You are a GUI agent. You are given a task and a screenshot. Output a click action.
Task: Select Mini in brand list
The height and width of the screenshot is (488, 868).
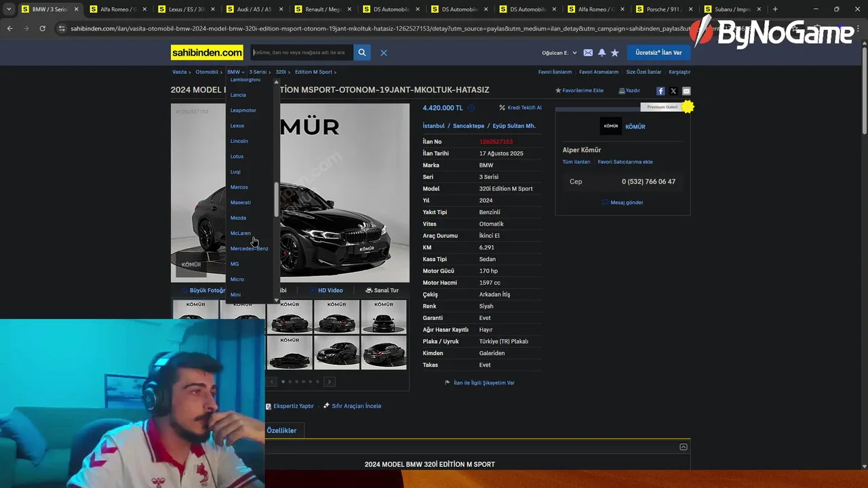pyautogui.click(x=235, y=295)
